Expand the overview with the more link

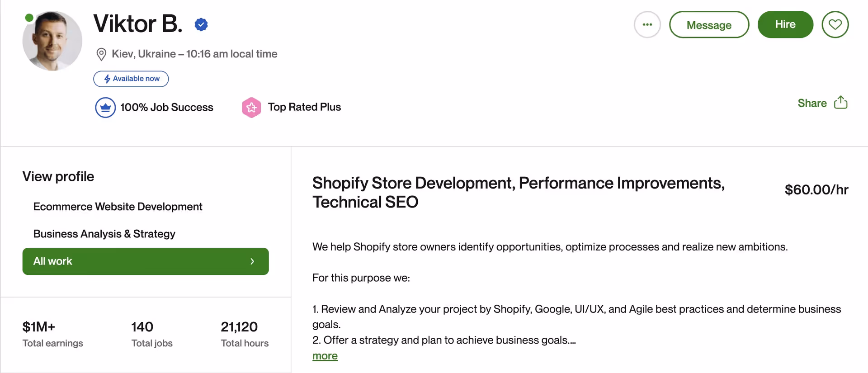pyautogui.click(x=325, y=356)
